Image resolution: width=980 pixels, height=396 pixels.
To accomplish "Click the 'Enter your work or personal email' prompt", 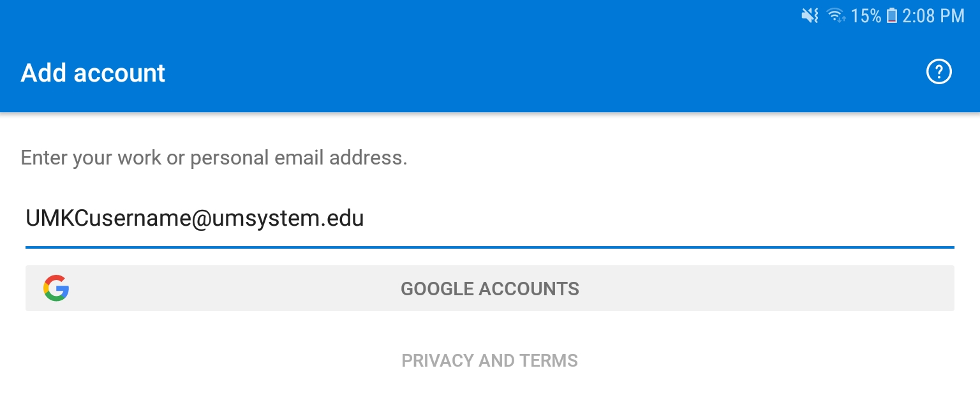I will click(214, 158).
